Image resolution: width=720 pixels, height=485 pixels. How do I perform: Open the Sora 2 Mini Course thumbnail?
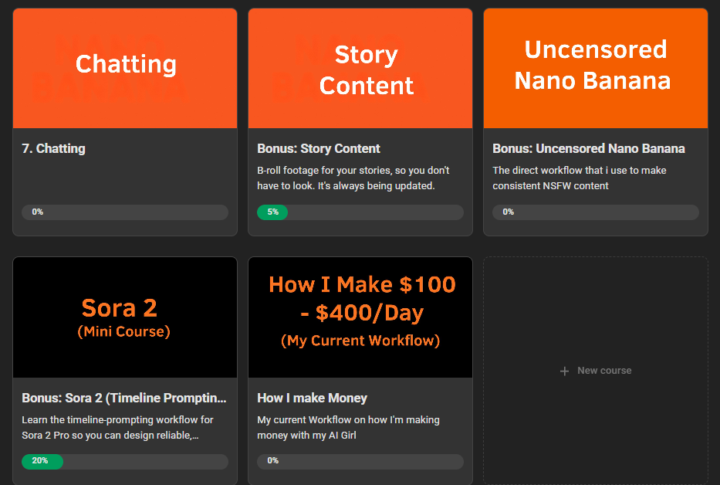[x=125, y=317]
